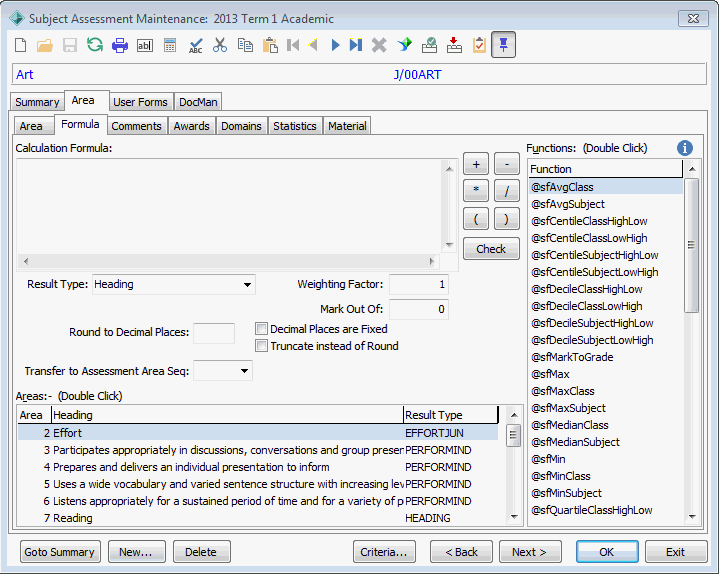Click the Mark Out Of field
Screen dimensions: 719x574
419,309
